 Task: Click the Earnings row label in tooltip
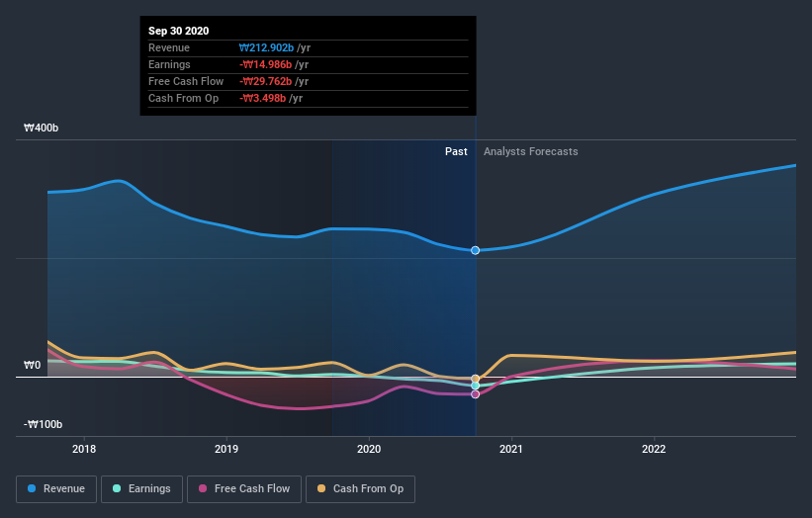(x=169, y=64)
